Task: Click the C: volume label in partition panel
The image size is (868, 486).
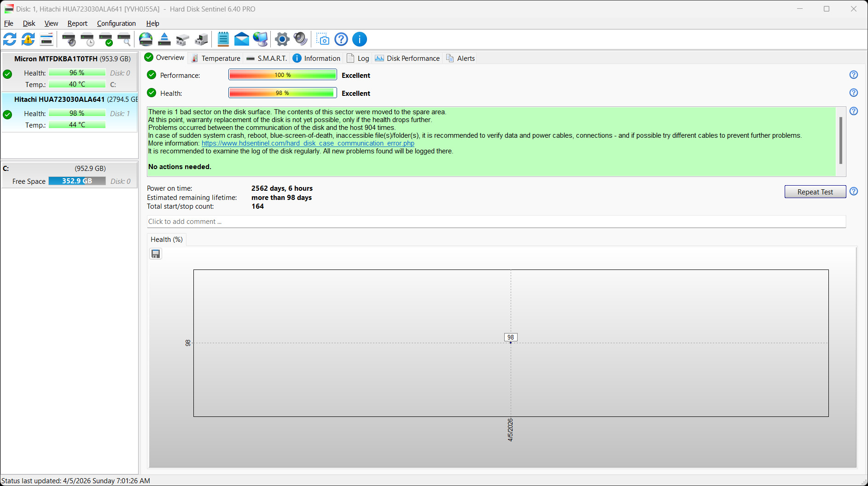Action: coord(6,169)
